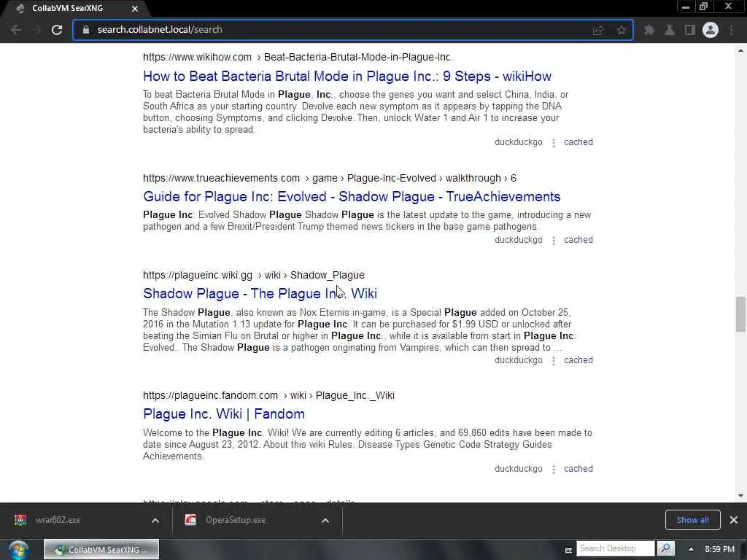747x560 pixels.
Task: Click the Search Desktop magnifier button
Action: [x=665, y=548]
